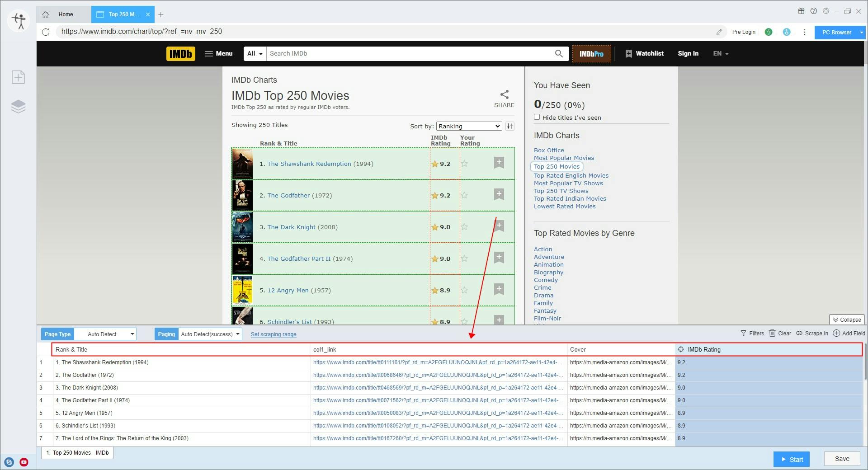Viewport: 868px width, 470px height.
Task: Click the red YouTube icon at bottom left
Action: pos(24,462)
